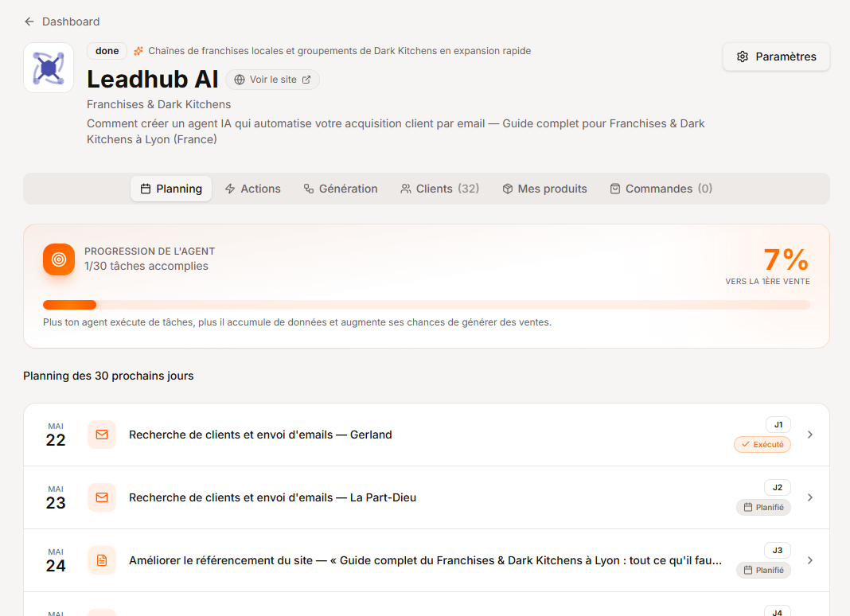Switch to the Actions tab

[x=252, y=189]
